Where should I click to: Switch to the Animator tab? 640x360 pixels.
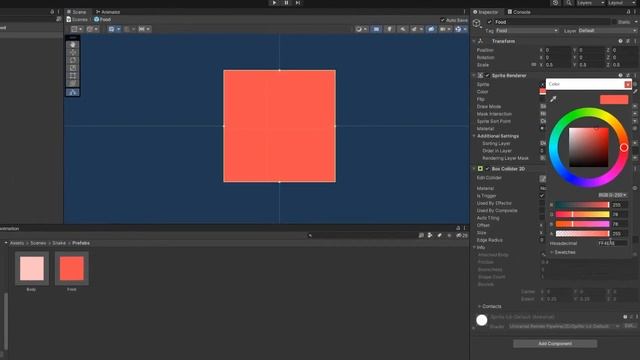click(108, 12)
